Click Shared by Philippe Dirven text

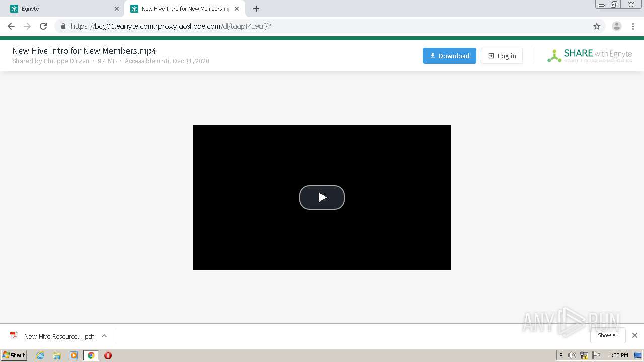coord(51,61)
